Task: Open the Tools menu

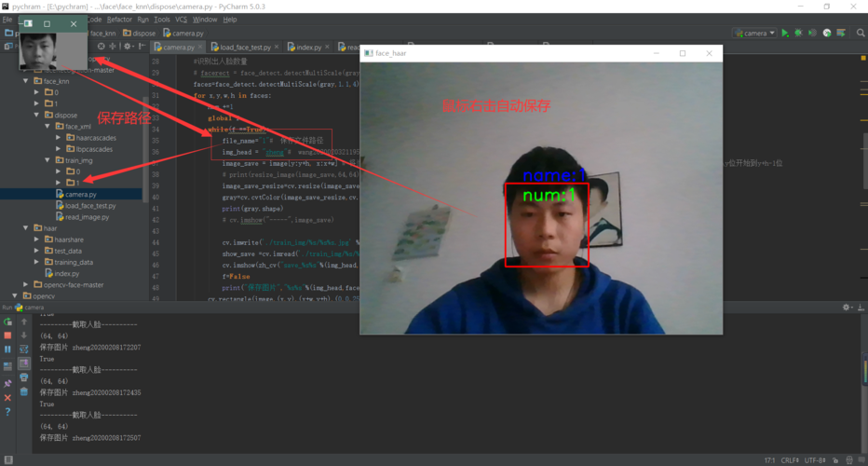Action: point(162,20)
